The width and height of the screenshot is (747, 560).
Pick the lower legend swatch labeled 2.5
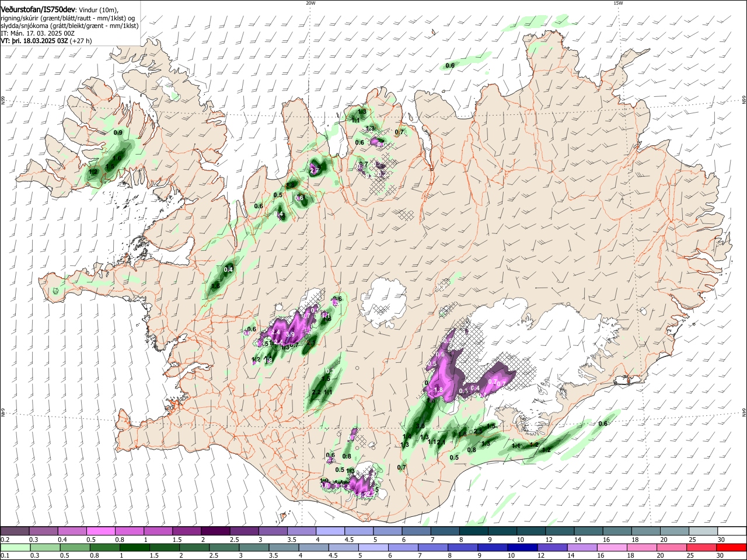pos(224,547)
